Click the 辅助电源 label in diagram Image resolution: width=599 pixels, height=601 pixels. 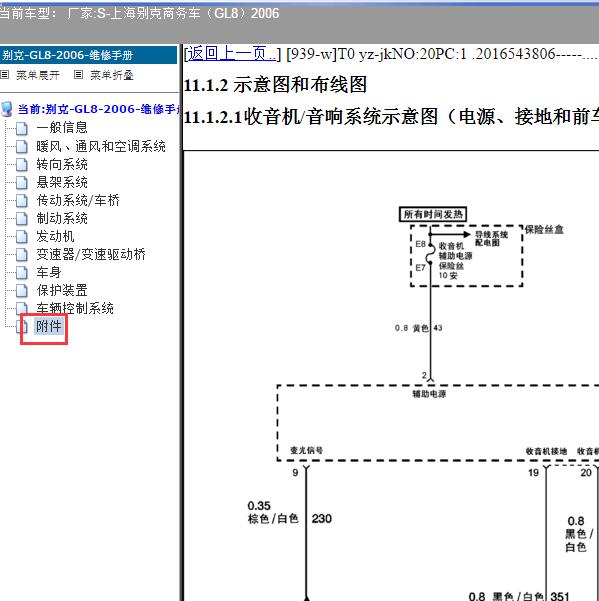429,394
